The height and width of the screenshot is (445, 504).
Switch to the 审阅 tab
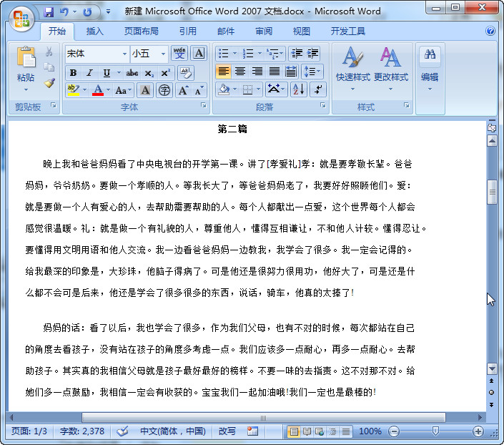(x=264, y=31)
